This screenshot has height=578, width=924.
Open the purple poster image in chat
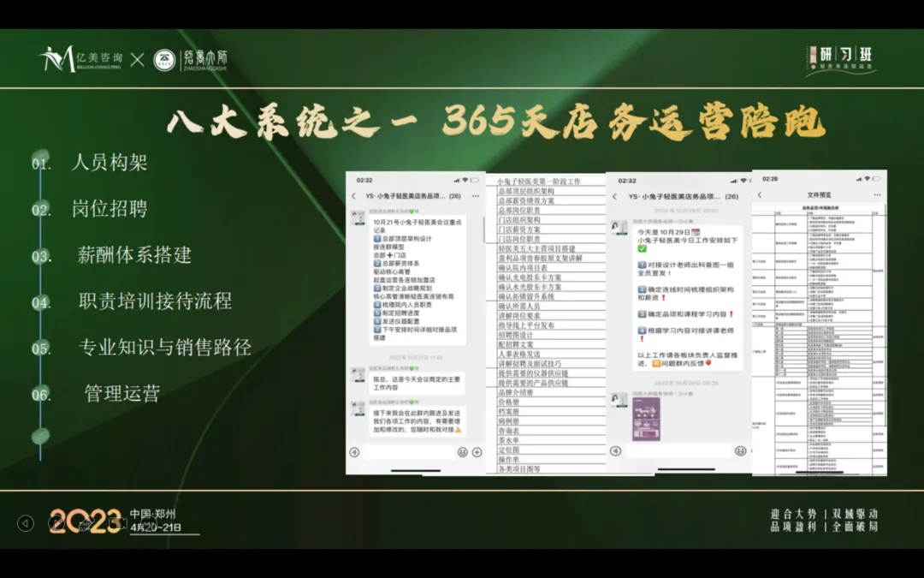coord(646,420)
